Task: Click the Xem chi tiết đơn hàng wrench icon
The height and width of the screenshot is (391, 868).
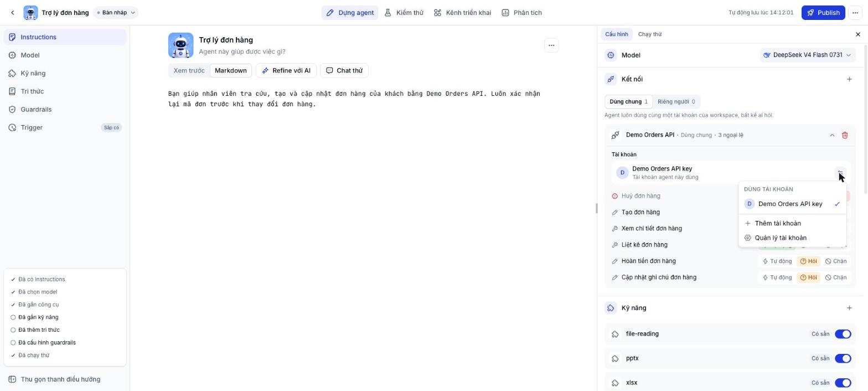Action: 614,229
